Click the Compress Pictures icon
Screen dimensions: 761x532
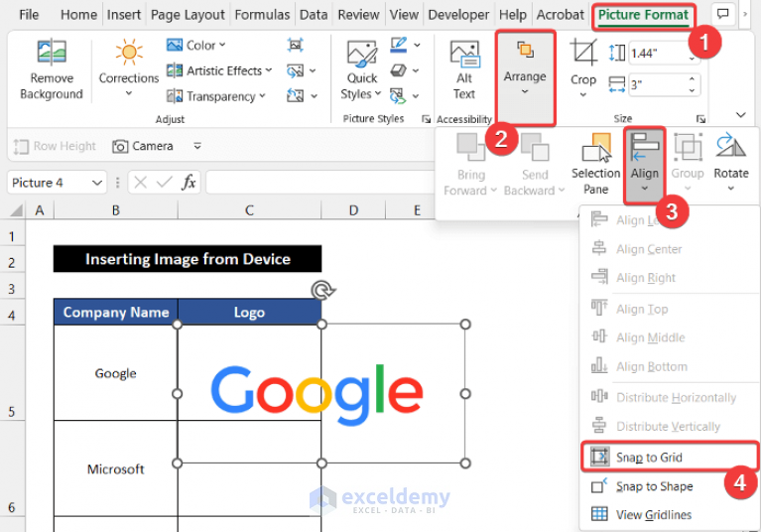(295, 45)
